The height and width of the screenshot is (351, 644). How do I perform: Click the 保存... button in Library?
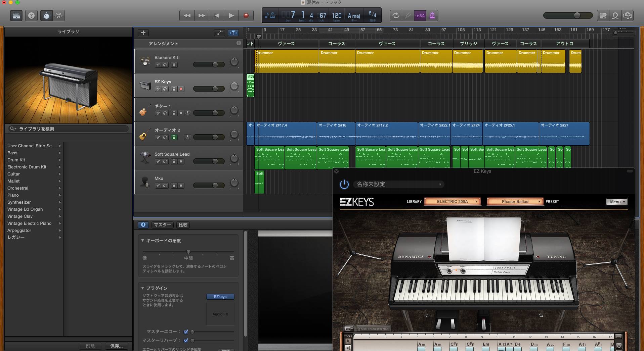[116, 346]
